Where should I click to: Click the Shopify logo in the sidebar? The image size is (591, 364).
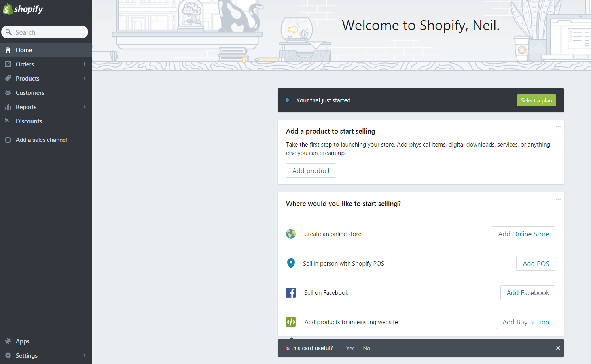pos(23,9)
